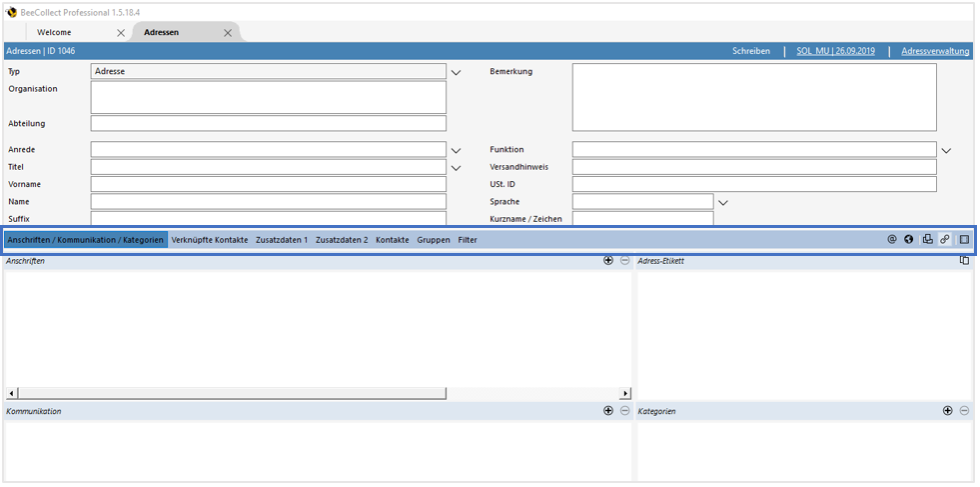Click the stacked documents icon beside the globe
The width and height of the screenshot is (980, 487).
928,239
